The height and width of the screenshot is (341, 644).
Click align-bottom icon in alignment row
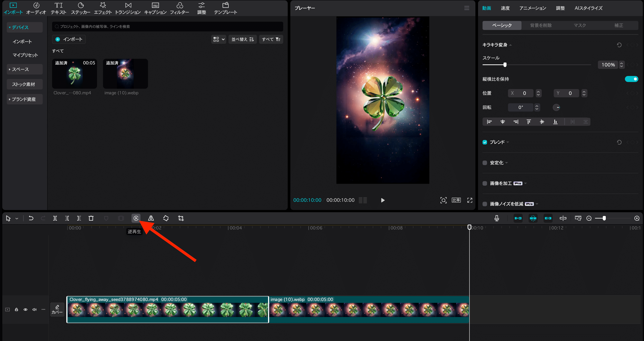point(555,122)
